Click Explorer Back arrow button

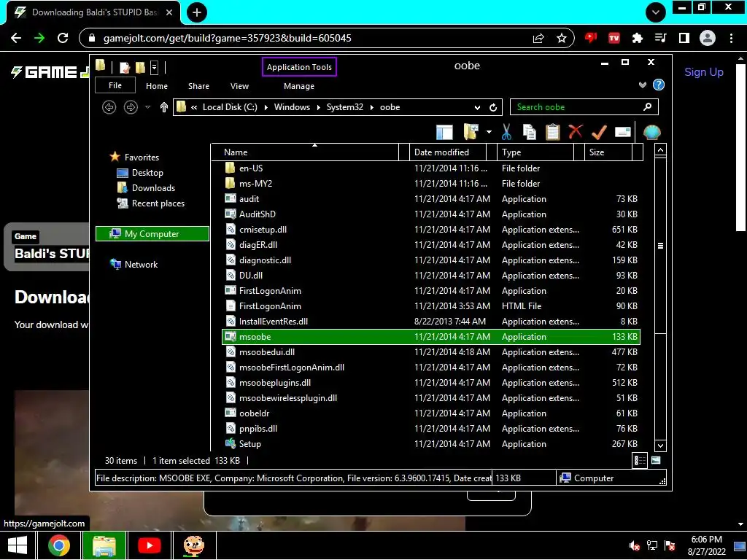(x=109, y=107)
